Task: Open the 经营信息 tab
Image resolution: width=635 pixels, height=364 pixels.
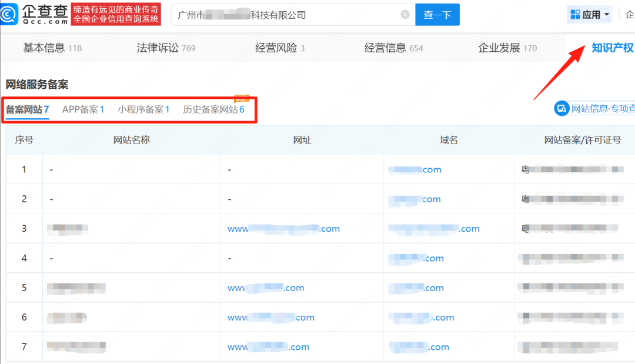Action: (386, 48)
